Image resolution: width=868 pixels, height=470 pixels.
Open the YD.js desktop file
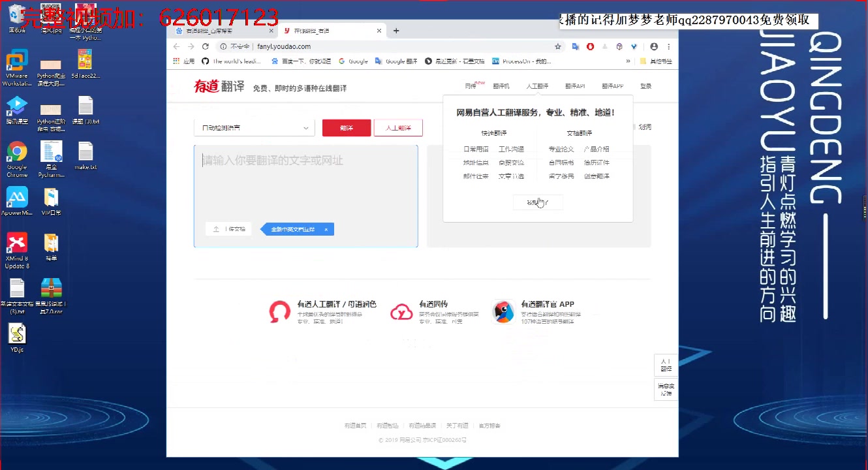pyautogui.click(x=17, y=338)
